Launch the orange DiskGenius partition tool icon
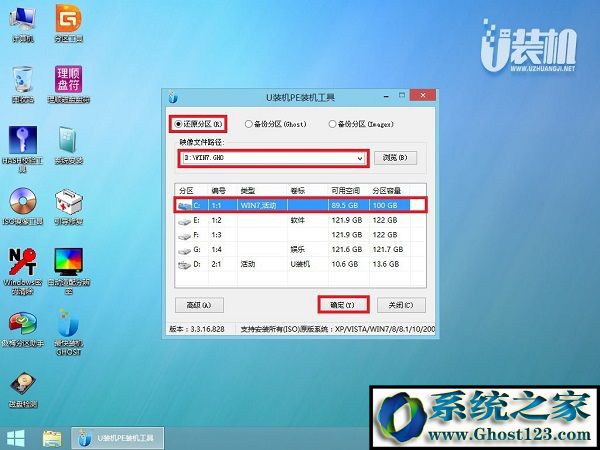This screenshot has height=450, width=600. point(68,23)
